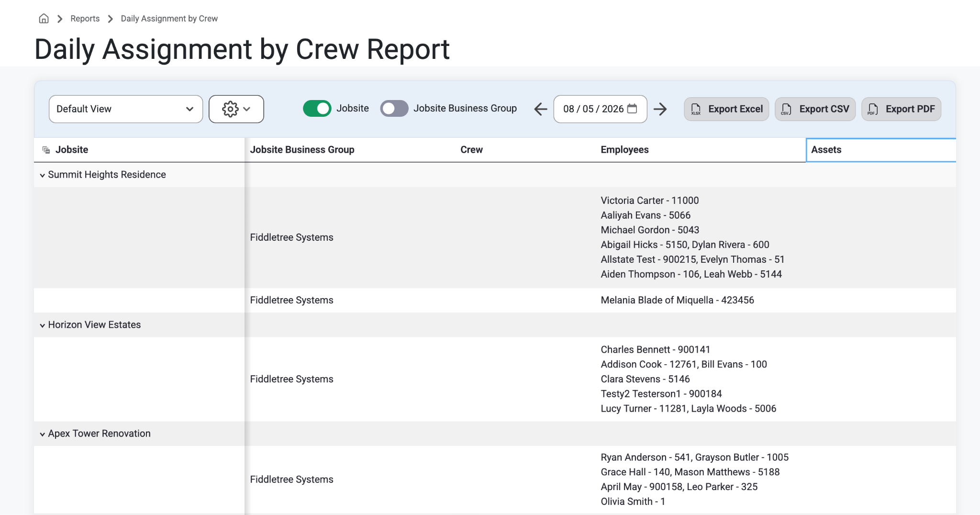Select the Assets column header
The width and height of the screenshot is (980, 515).
point(881,150)
